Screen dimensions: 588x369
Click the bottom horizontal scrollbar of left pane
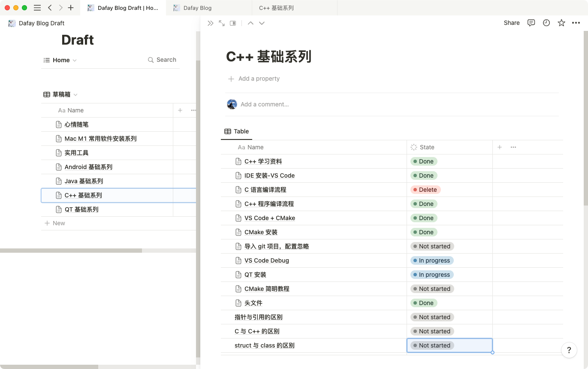[49, 367]
